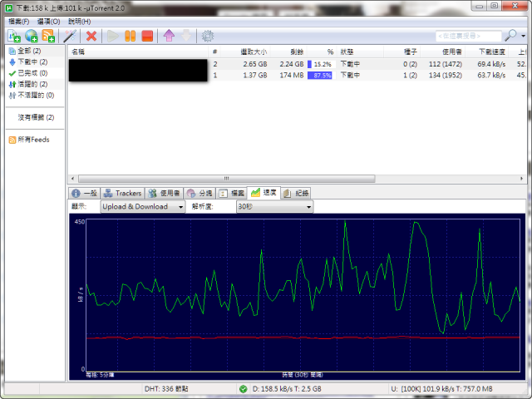Open the Upload & Download display dropdown
This screenshot has height=399, width=532.
pyautogui.click(x=143, y=207)
